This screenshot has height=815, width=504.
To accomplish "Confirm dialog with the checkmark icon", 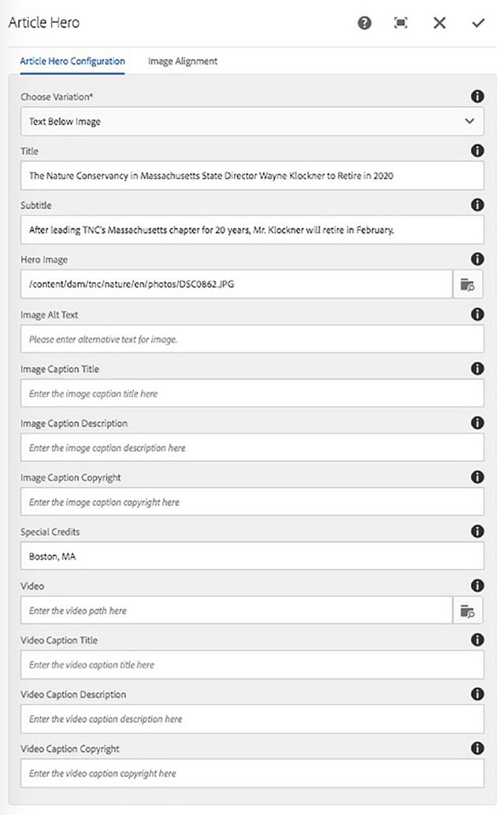I will [478, 23].
